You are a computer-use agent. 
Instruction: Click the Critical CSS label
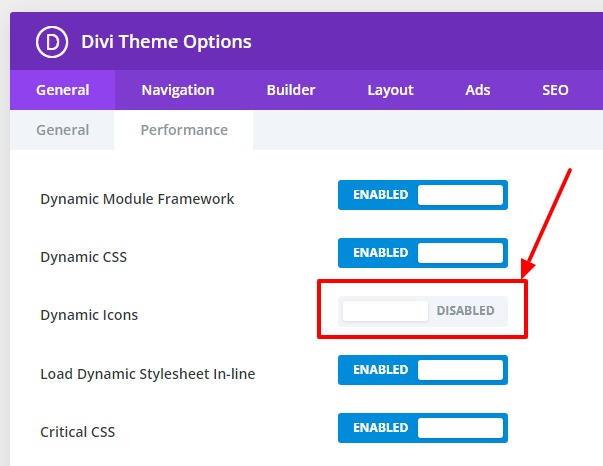77,432
